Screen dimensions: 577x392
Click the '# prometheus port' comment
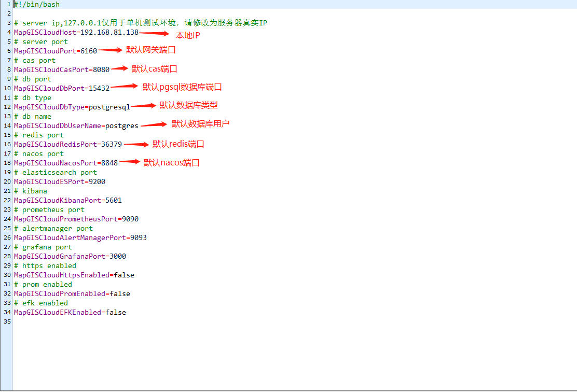pyautogui.click(x=49, y=209)
